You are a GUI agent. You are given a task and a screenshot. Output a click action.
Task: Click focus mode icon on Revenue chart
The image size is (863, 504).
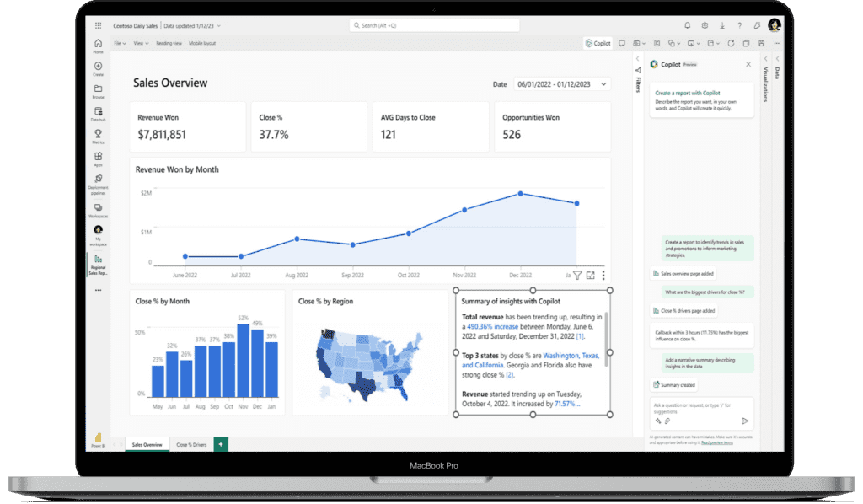[591, 275]
